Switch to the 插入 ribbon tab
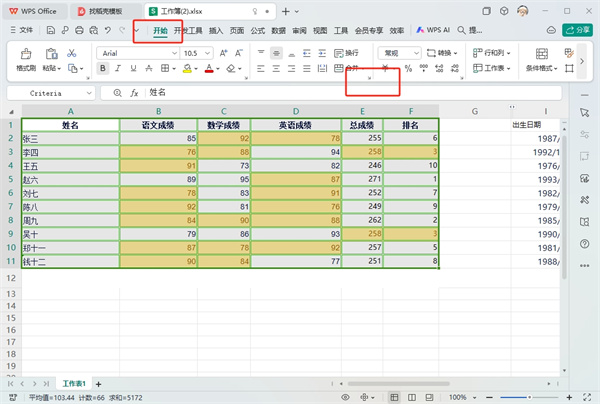600x404 pixels. (216, 31)
